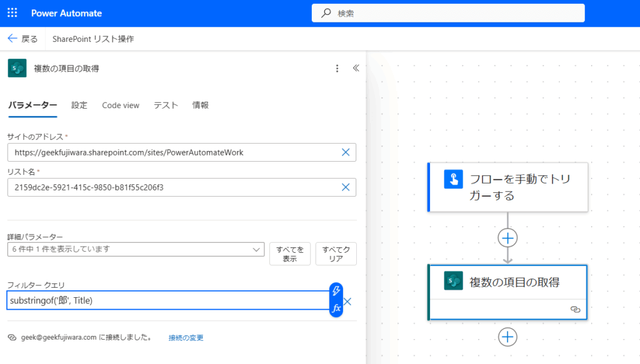Select the 複数の項目の取得 action card

pos(507,292)
